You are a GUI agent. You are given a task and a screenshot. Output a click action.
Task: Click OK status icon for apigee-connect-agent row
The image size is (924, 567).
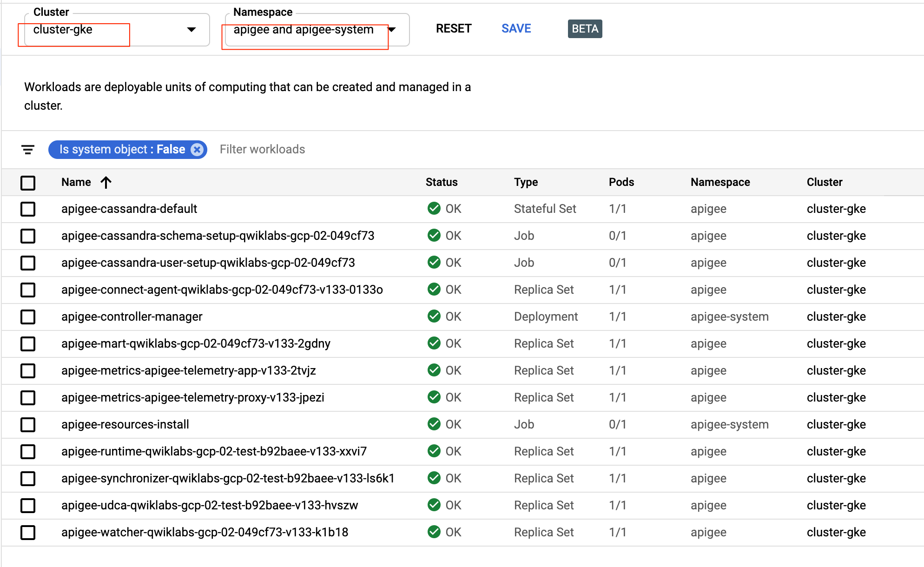coord(434,290)
